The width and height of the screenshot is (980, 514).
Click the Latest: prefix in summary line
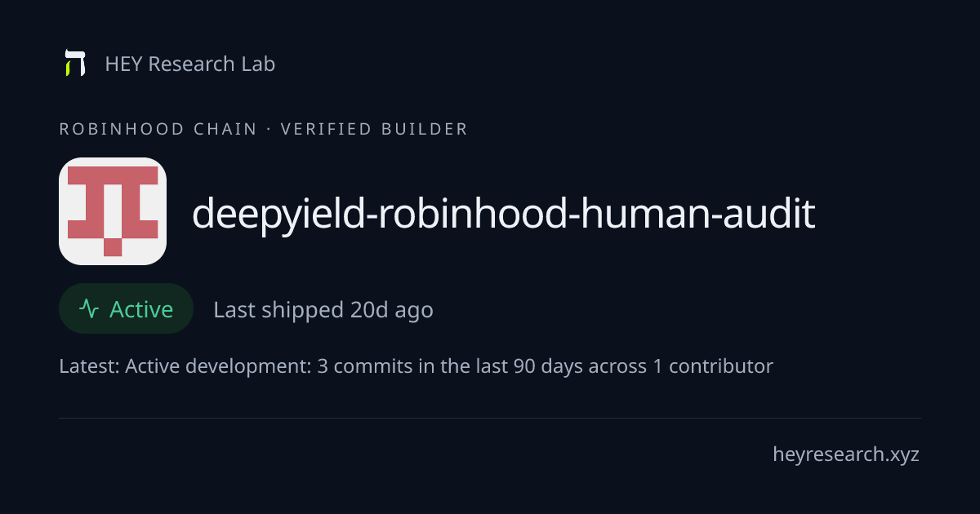[x=89, y=366]
